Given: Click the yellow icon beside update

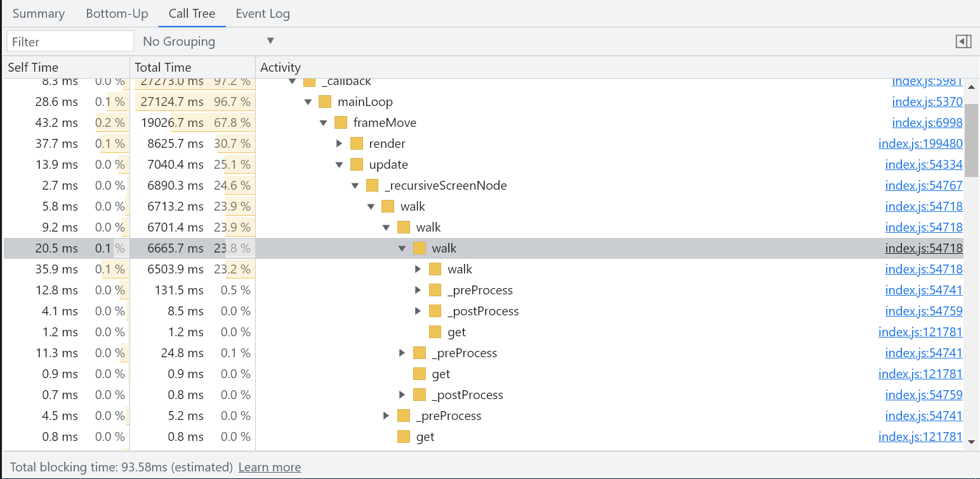Looking at the screenshot, I should coord(356,164).
